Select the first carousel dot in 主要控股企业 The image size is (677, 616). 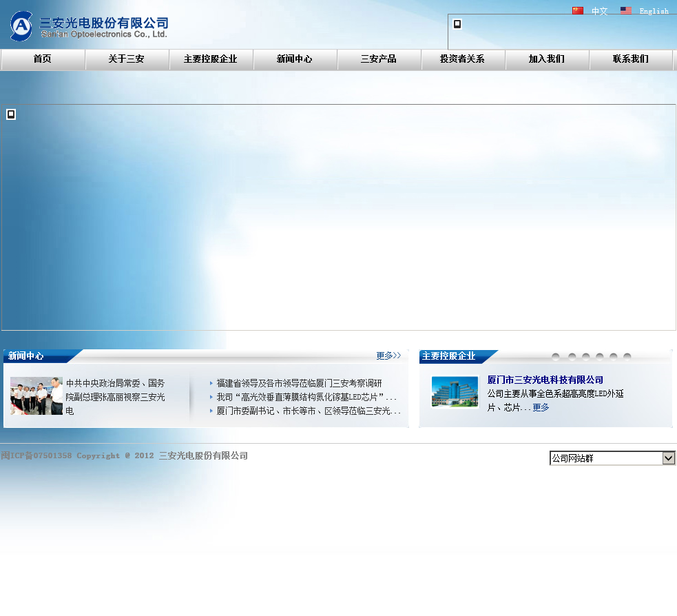point(556,356)
